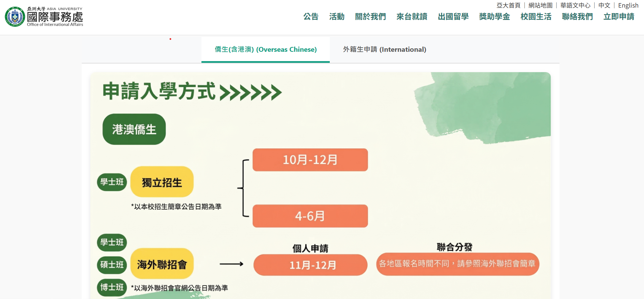
Task: Click the note *以海外聯招會官網公告日期為準
Action: coord(179,288)
